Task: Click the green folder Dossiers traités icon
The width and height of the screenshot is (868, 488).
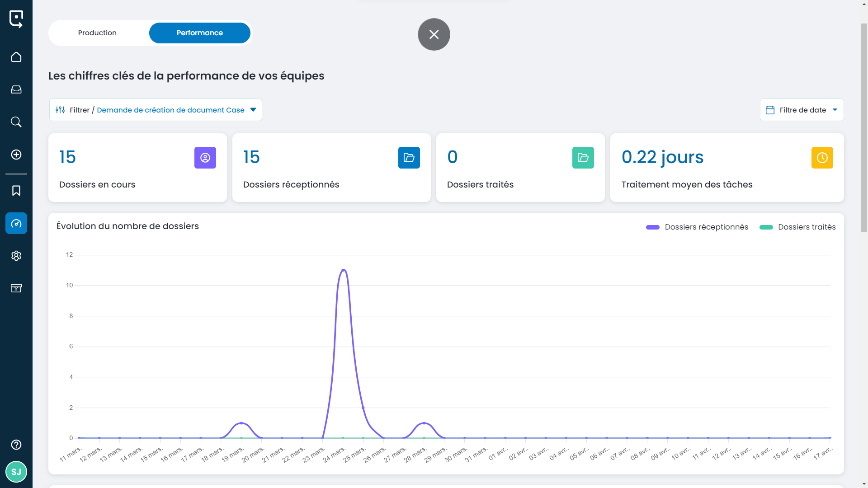Action: pos(583,158)
